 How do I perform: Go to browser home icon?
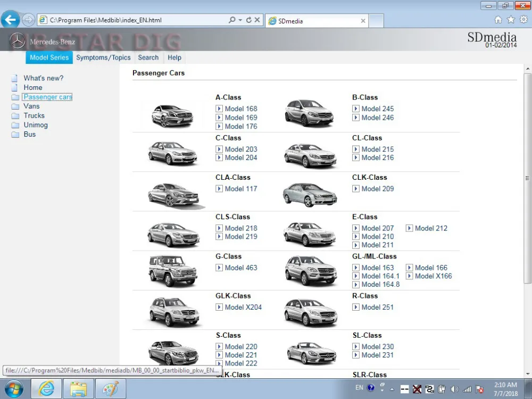[498, 20]
